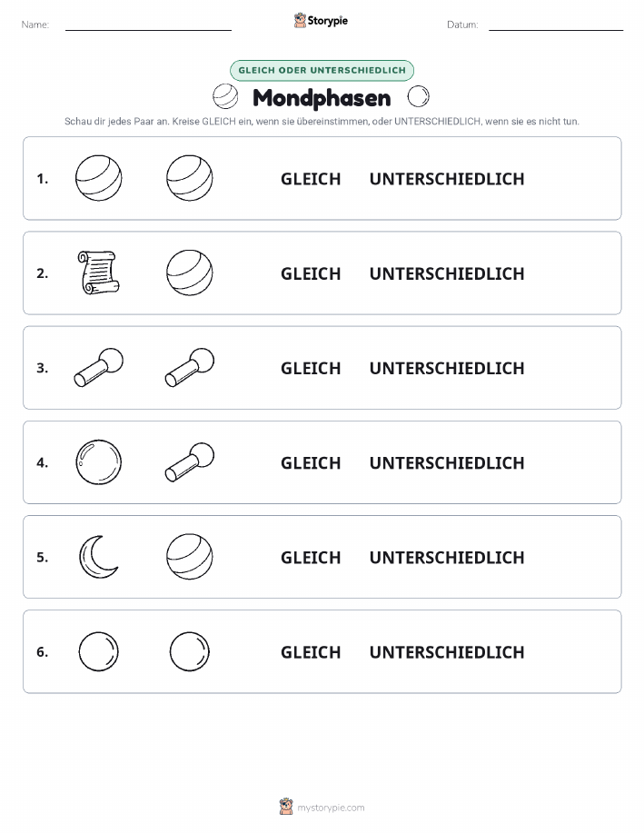Click the scroll icon in row 2
The width and height of the screenshot is (644, 833).
point(99,273)
